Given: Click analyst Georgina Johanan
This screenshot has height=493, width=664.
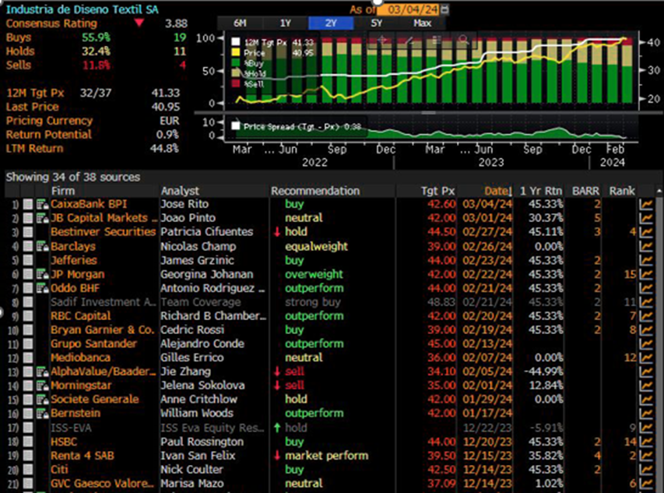Looking at the screenshot, I should [x=207, y=274].
